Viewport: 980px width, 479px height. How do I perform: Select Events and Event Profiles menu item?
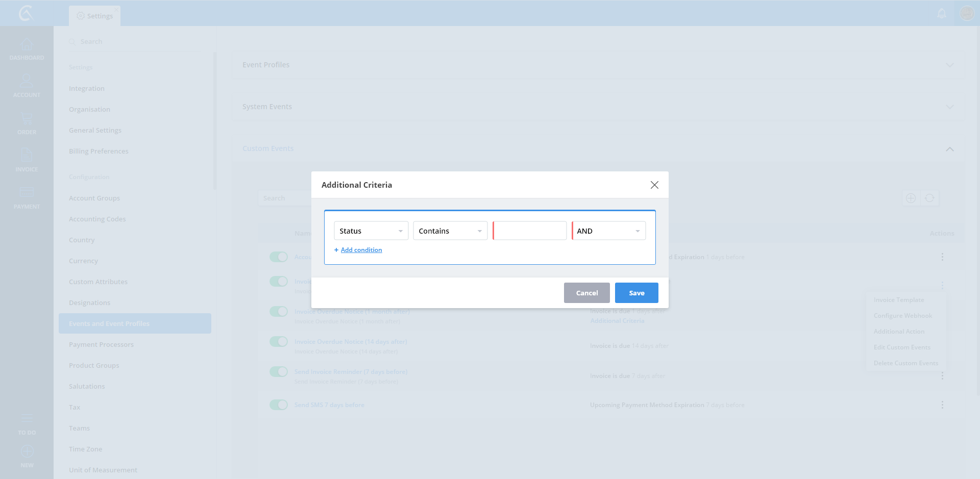pyautogui.click(x=135, y=323)
